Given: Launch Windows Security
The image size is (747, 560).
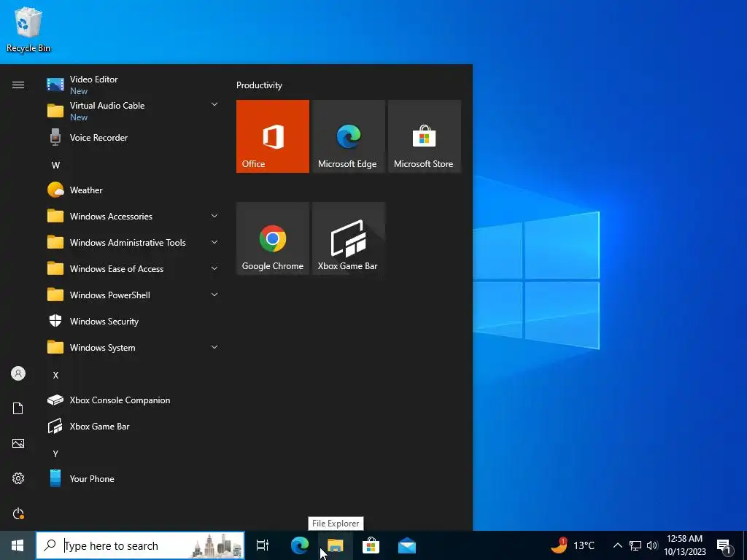Looking at the screenshot, I should pos(133,322).
